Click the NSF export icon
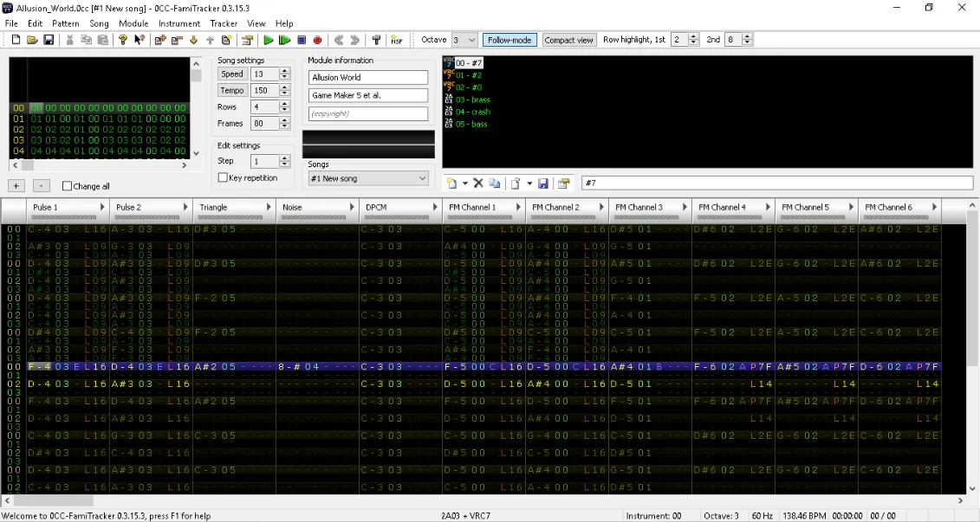 point(397,40)
